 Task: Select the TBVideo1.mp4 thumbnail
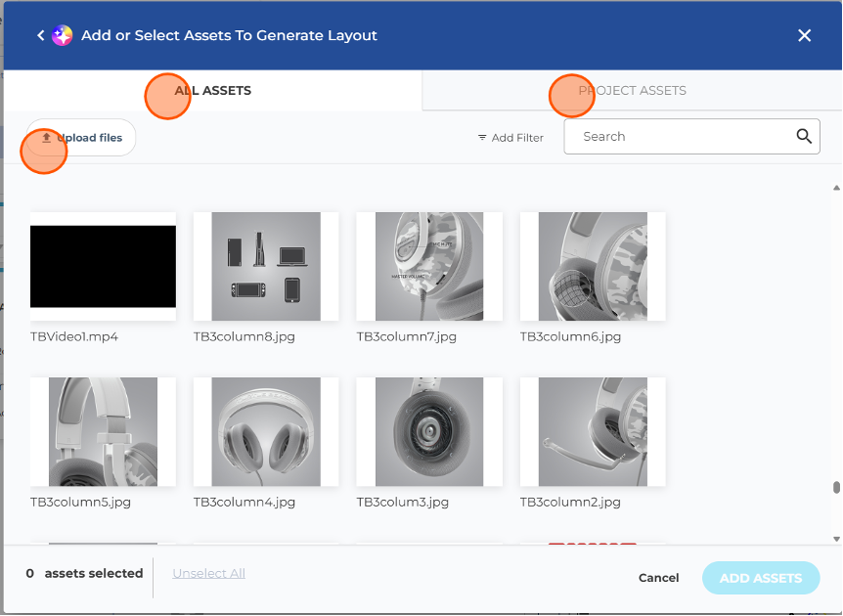point(104,267)
